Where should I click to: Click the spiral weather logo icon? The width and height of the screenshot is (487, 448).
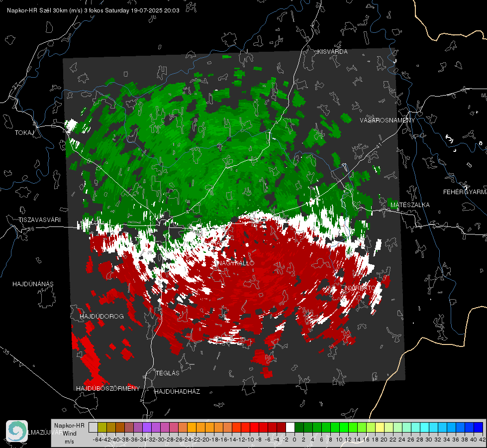click(17, 431)
